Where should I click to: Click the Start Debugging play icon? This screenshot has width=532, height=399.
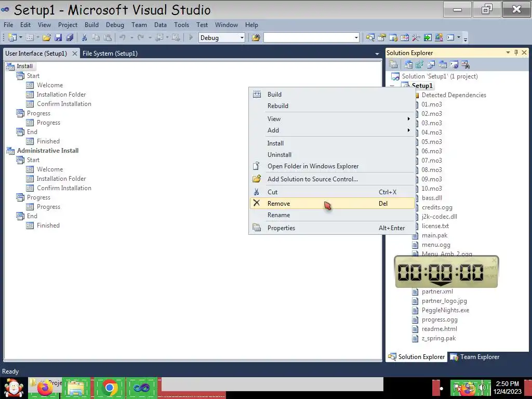point(191,37)
